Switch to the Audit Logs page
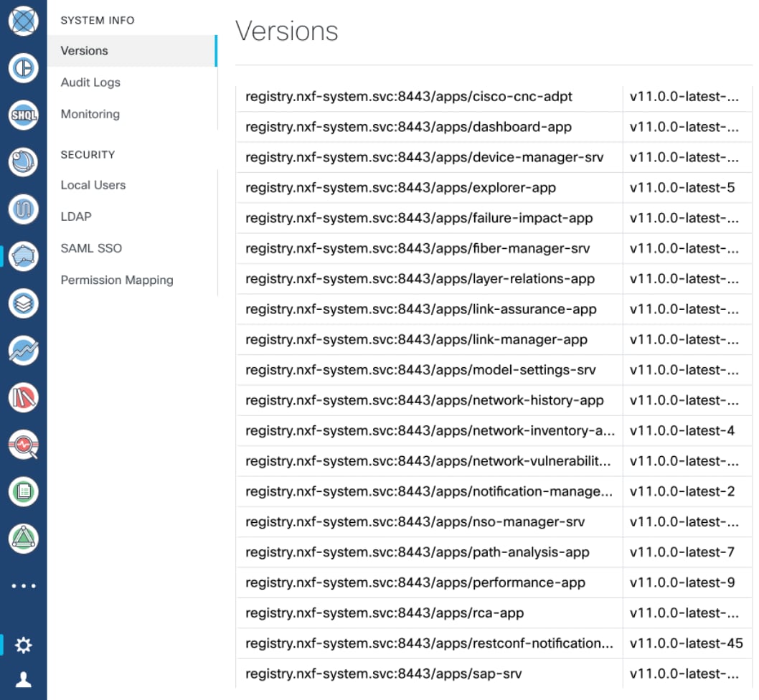This screenshot has width=759, height=700. point(90,82)
